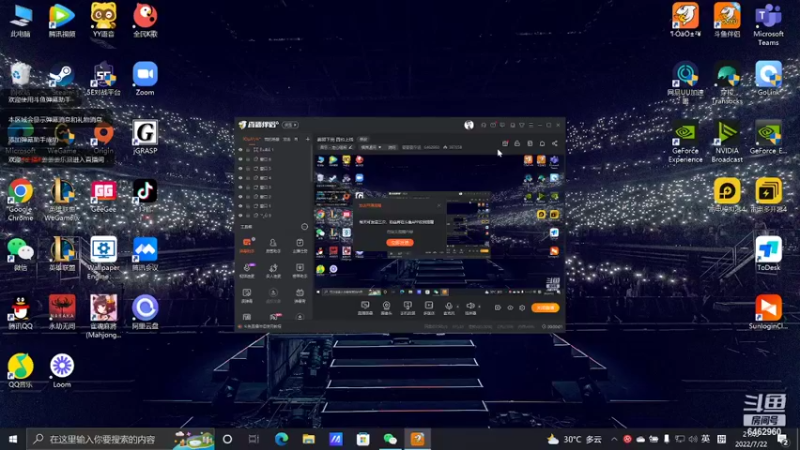
Task: Select the 窗口 6 source row
Action: (274, 159)
